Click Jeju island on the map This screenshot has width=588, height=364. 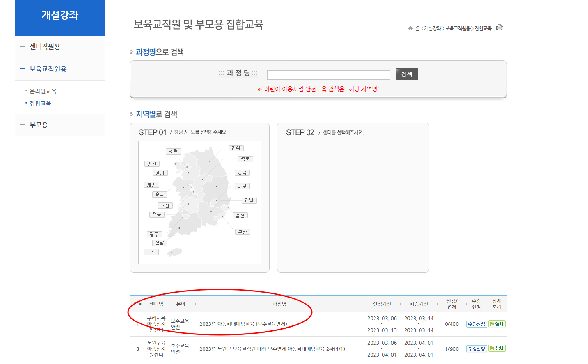175,252
